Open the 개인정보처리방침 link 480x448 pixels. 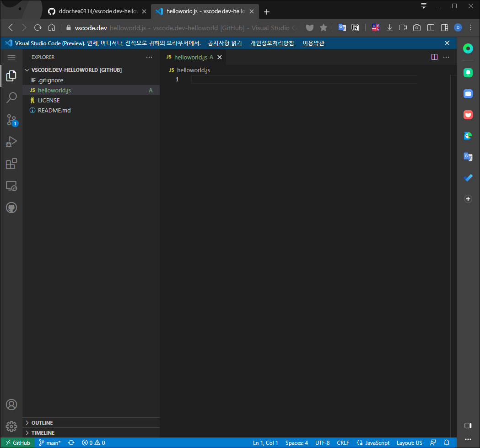272,43
